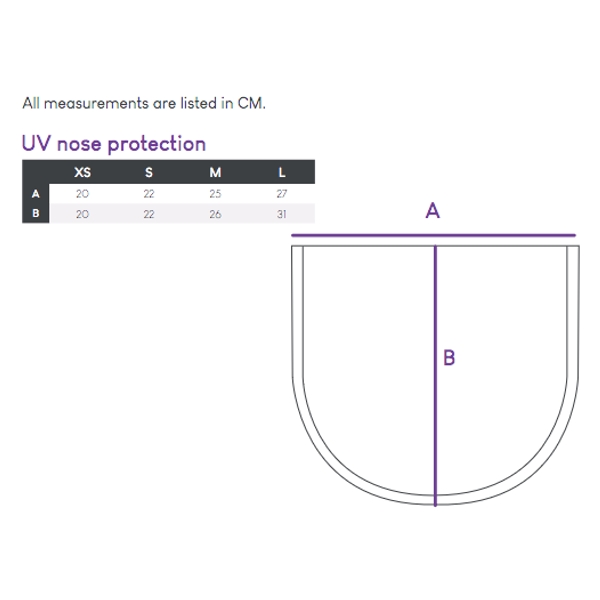Select L value 31 in row B
Viewport: 600px width, 600px height.
(x=282, y=214)
